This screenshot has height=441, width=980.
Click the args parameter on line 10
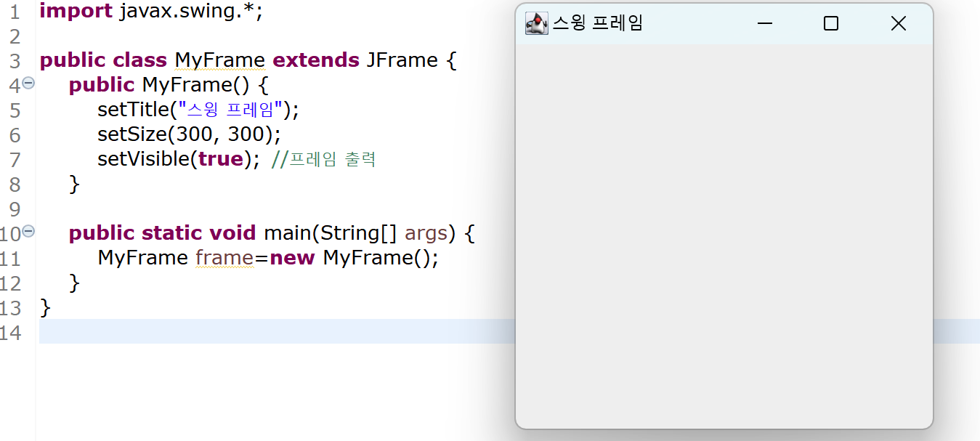click(x=426, y=235)
